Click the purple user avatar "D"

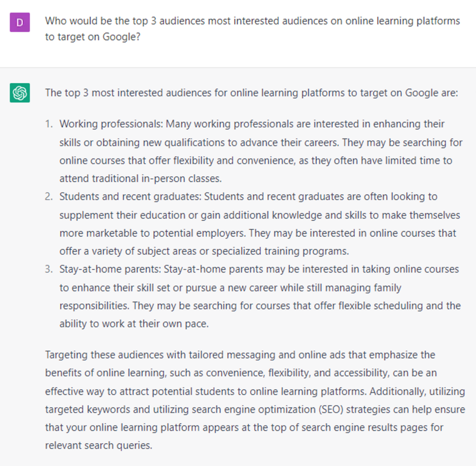pos(20,22)
